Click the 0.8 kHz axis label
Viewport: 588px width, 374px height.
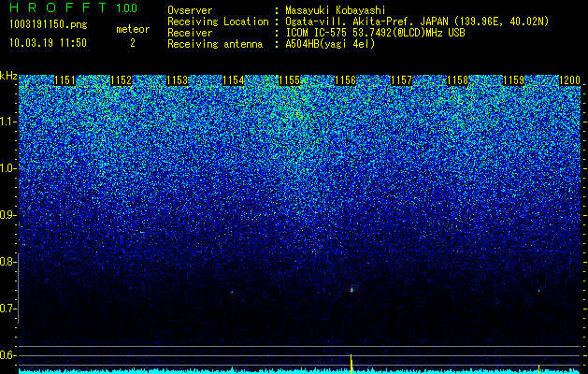[7, 262]
